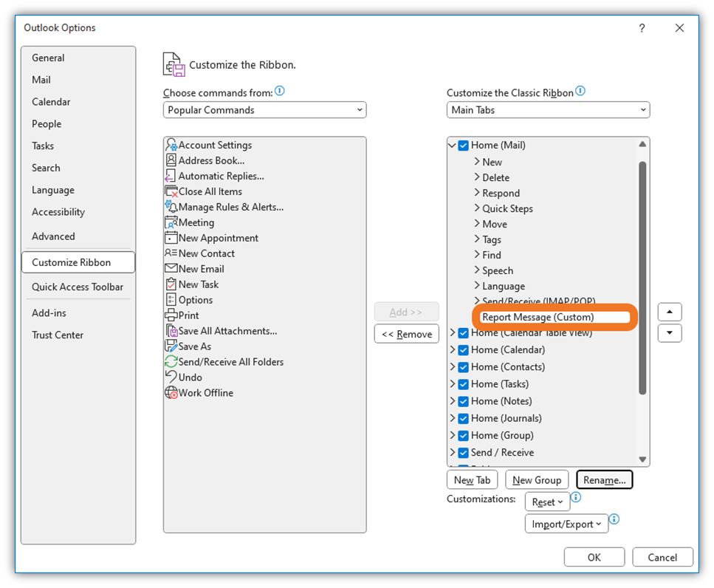This screenshot has height=588, width=714.
Task: Click the New Tab button
Action: 473,480
